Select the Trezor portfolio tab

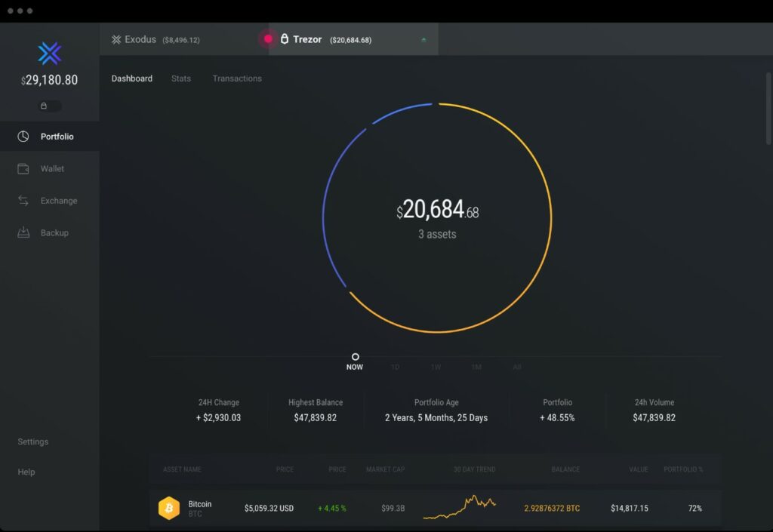click(353, 39)
